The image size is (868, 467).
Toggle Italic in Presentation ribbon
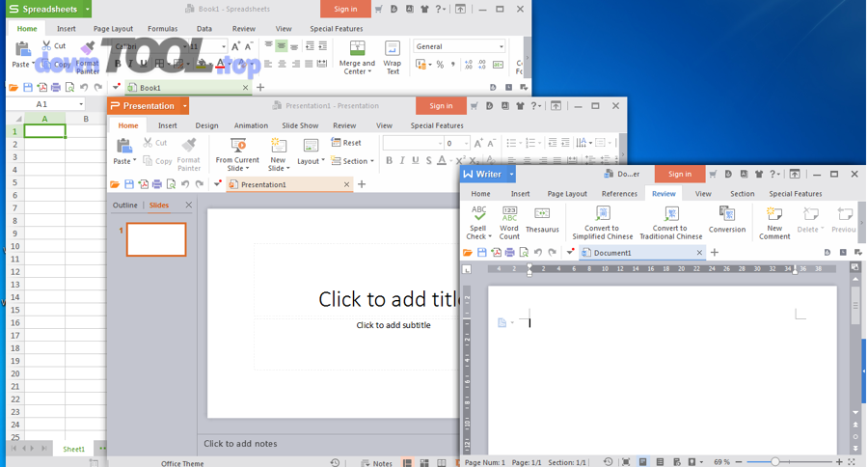tap(402, 160)
